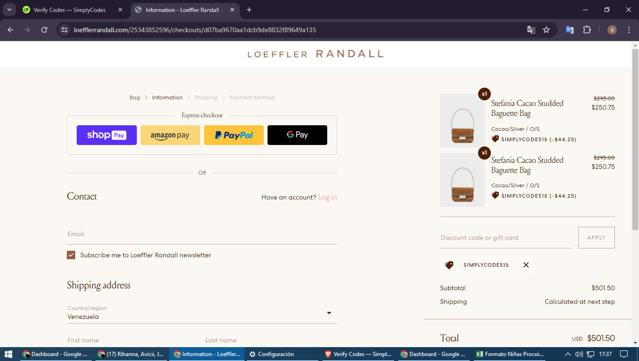This screenshot has width=639, height=361.
Task: Go back using browser back arrow
Action: [x=11, y=30]
